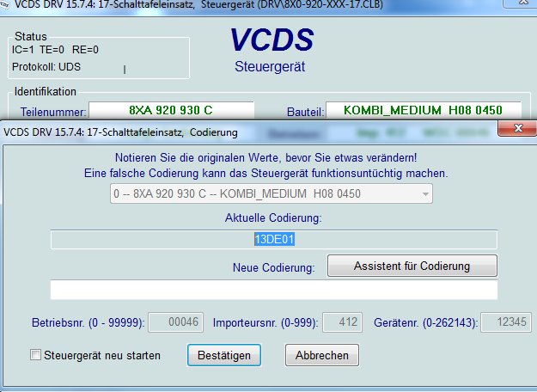Click the Codierung dialog title bar

[x=248, y=132]
